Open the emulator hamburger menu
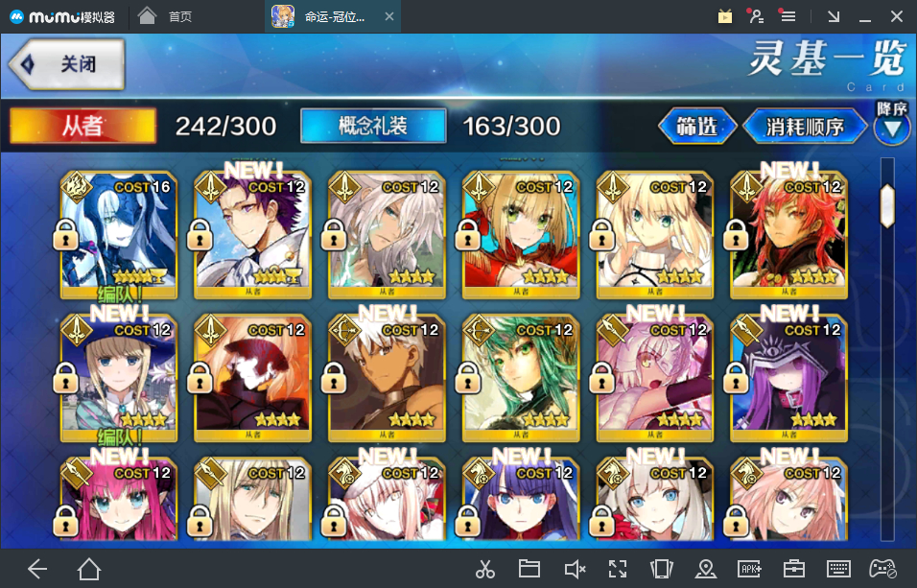The height and width of the screenshot is (588, 917). point(788,16)
